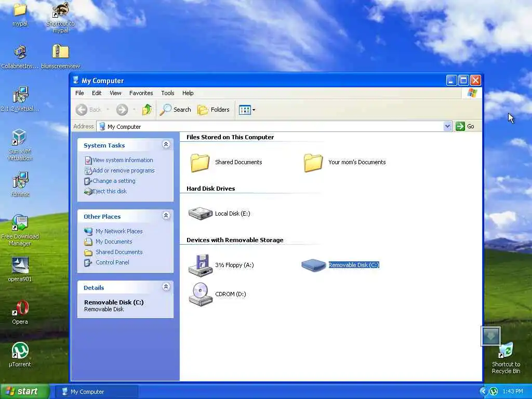Click the 1:43 PM clock
The height and width of the screenshot is (399, 532).
pos(512,392)
